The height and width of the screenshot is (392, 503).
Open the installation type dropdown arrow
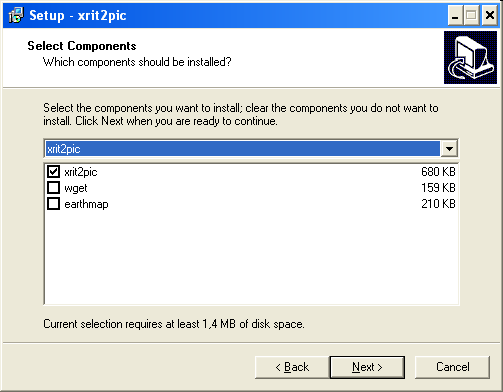point(449,148)
